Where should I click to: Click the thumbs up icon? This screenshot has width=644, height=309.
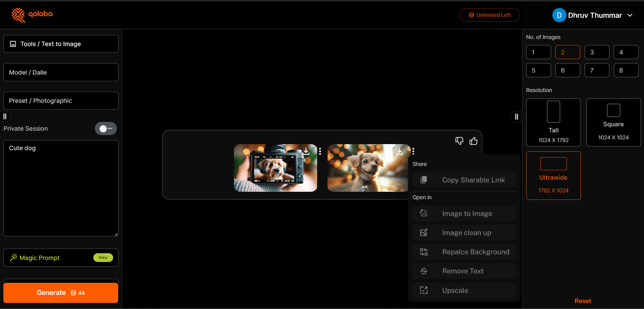(473, 141)
